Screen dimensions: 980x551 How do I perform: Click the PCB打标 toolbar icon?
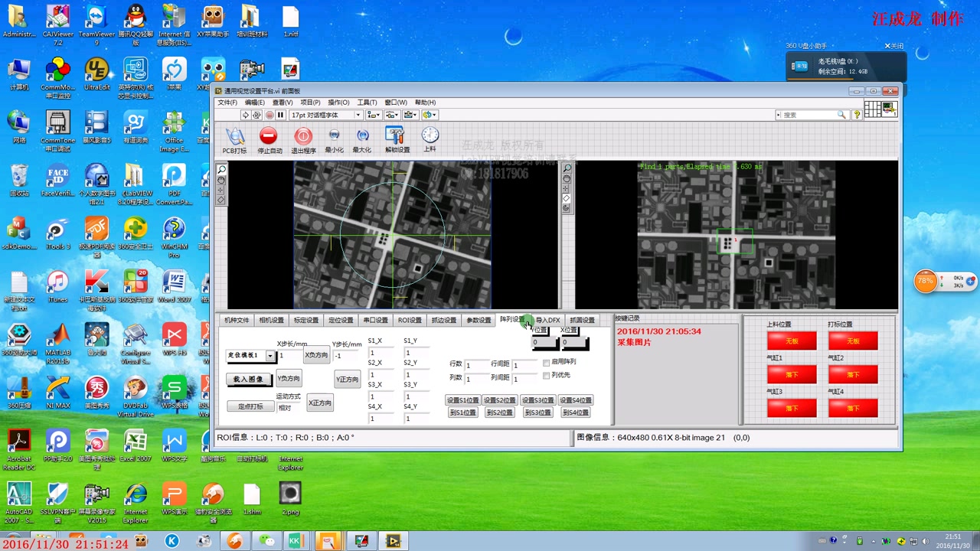tap(235, 137)
